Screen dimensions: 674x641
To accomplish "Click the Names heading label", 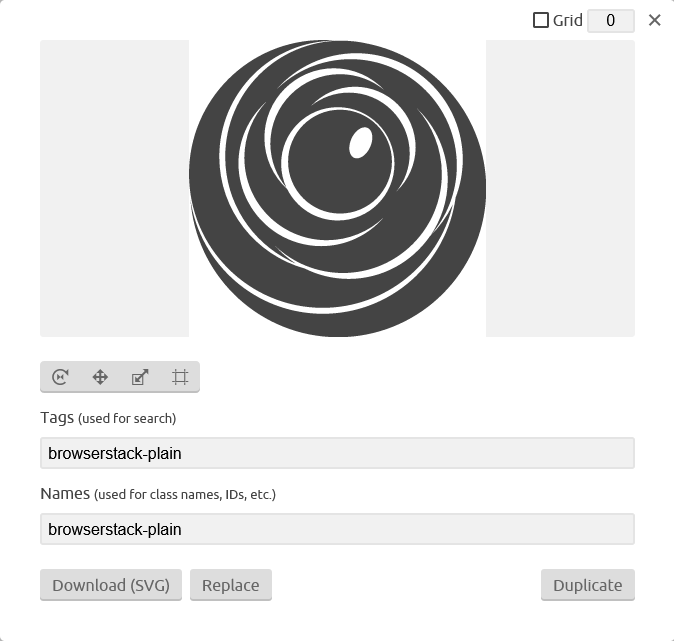I will coord(65,494).
